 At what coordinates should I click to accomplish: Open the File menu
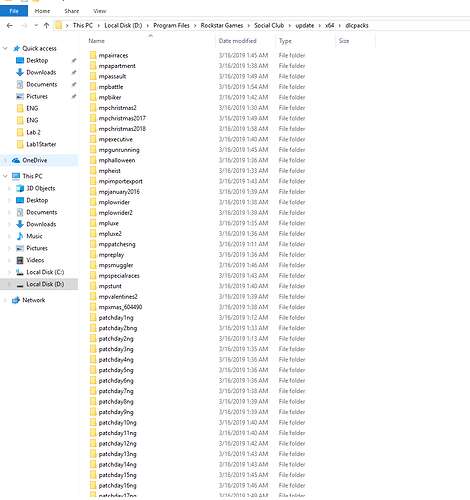click(x=14, y=11)
